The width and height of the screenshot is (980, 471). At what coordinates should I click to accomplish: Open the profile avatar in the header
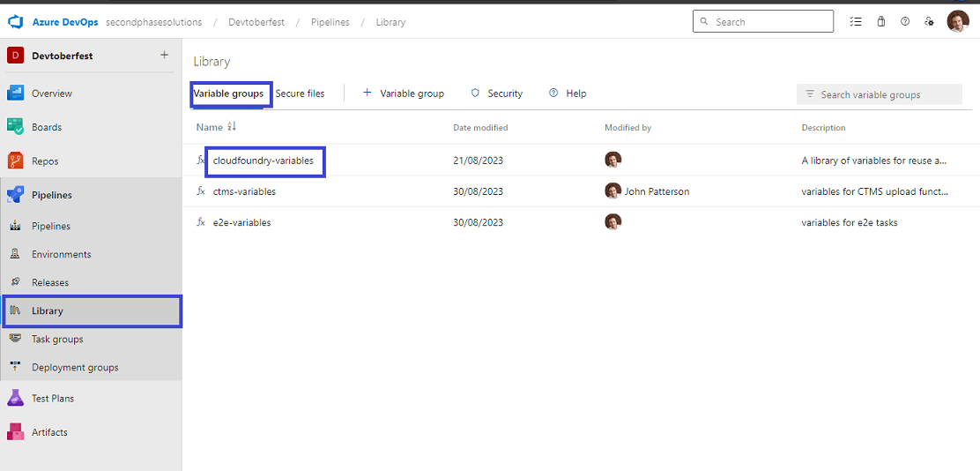coord(957,22)
